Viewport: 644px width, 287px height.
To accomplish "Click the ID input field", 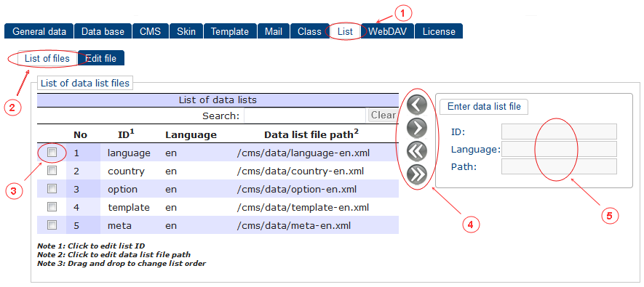I will click(559, 132).
